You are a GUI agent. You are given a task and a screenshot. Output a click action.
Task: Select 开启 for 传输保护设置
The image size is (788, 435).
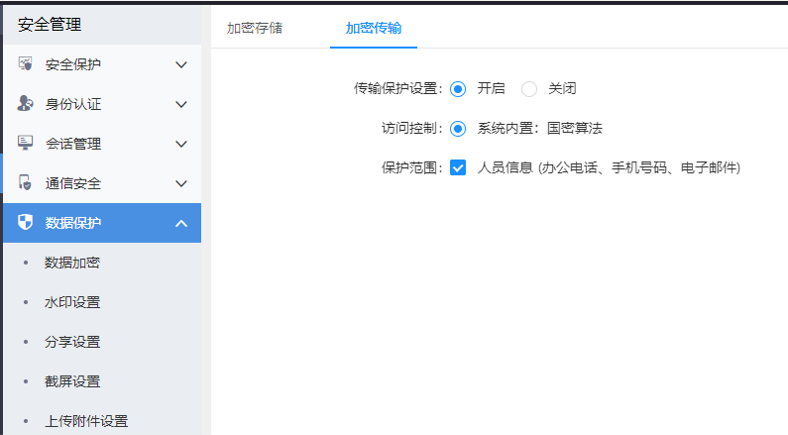[458, 88]
